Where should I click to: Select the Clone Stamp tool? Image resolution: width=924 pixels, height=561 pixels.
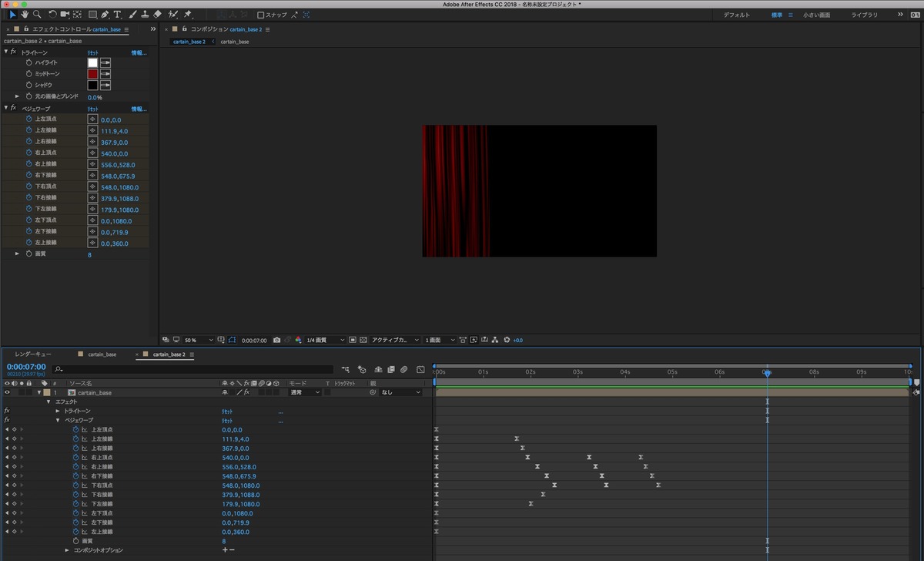pos(145,15)
